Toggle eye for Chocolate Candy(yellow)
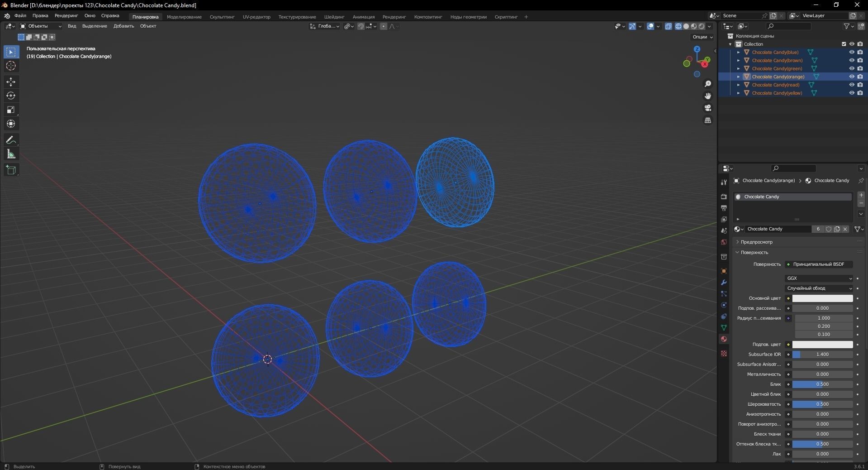Viewport: 868px width, 470px height. click(852, 93)
